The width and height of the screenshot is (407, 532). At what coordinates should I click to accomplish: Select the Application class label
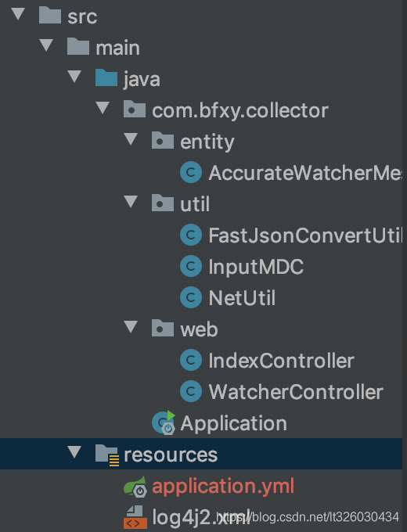tap(233, 424)
